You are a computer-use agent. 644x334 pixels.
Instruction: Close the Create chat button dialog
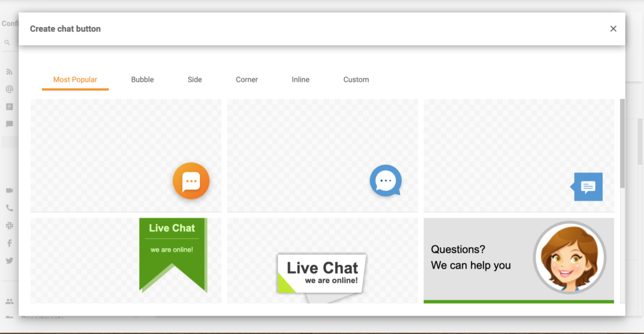tap(613, 29)
